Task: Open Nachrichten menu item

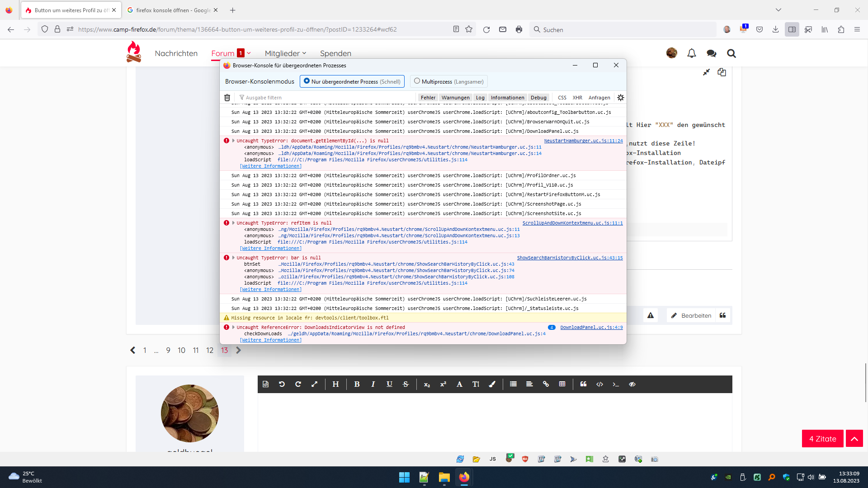Action: (176, 53)
